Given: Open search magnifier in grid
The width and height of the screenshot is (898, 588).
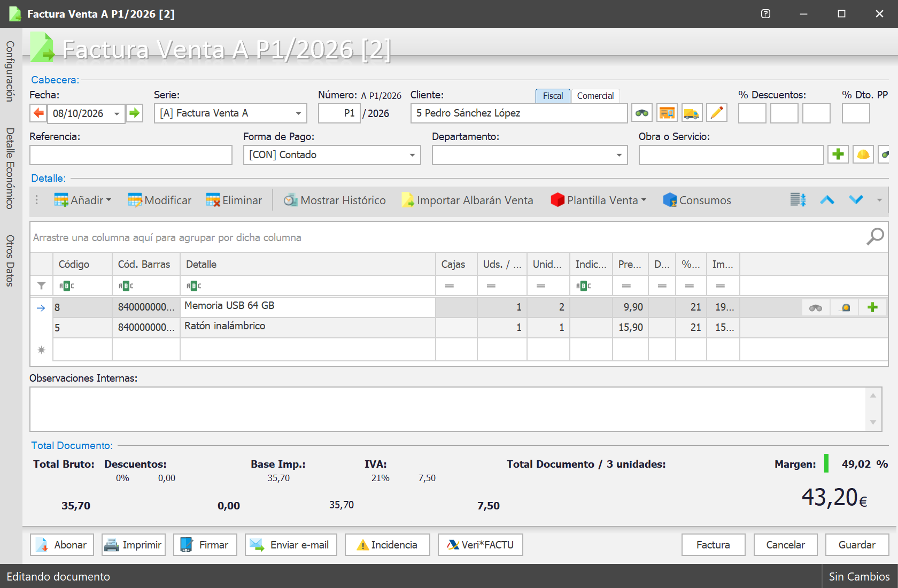Looking at the screenshot, I should coord(875,236).
